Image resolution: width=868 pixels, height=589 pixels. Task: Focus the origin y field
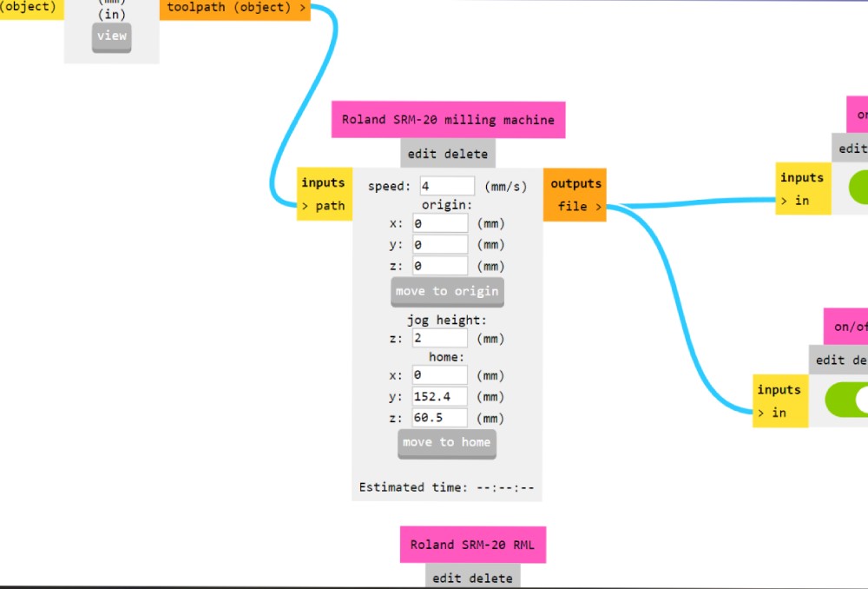tap(440, 245)
